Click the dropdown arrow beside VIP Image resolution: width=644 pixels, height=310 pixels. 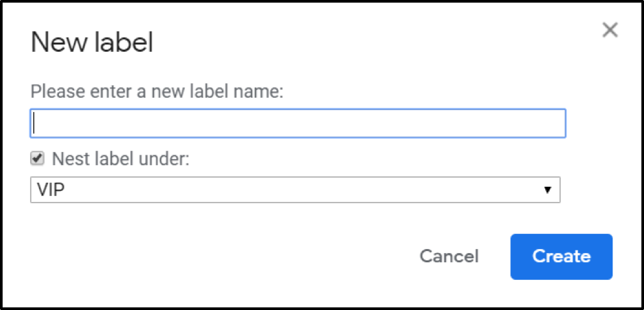click(x=546, y=191)
